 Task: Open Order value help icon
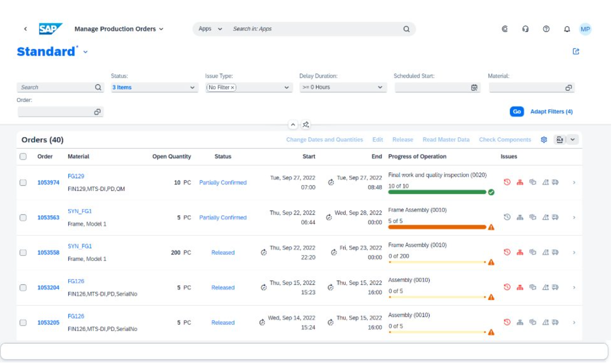[97, 112]
